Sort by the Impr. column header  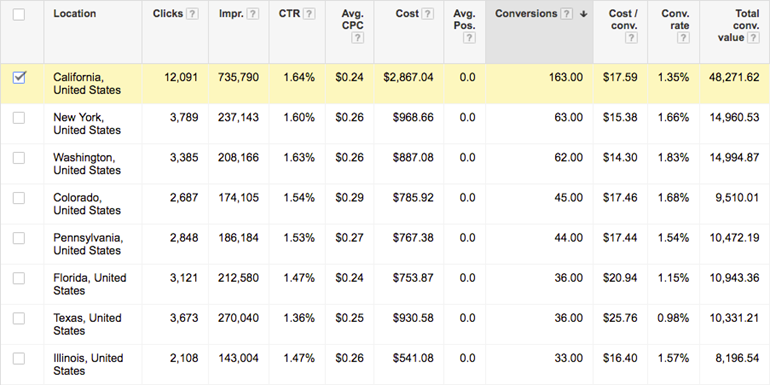231,14
